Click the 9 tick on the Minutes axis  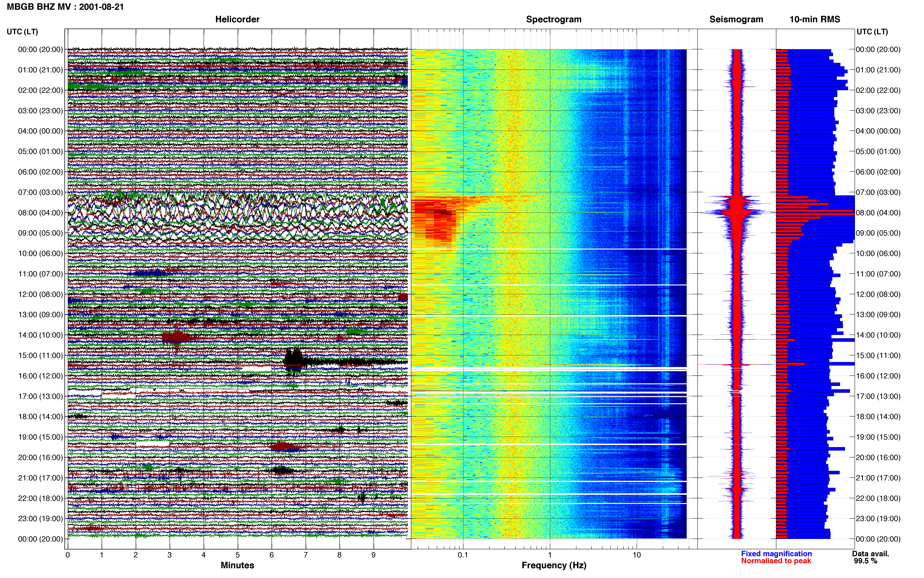click(x=373, y=555)
